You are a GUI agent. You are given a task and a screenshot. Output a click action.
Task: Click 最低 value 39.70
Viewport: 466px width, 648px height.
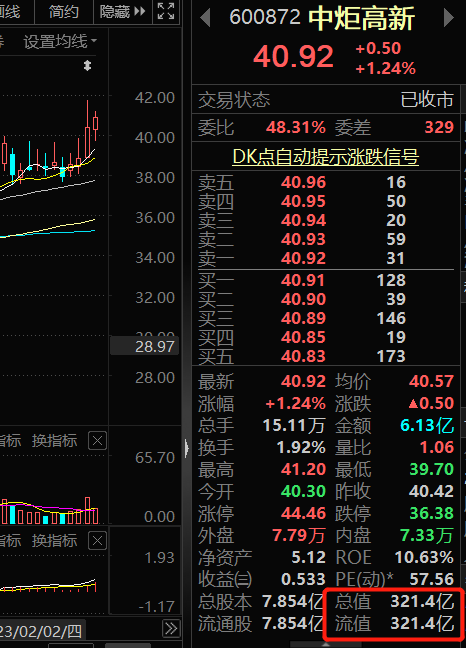tap(432, 469)
